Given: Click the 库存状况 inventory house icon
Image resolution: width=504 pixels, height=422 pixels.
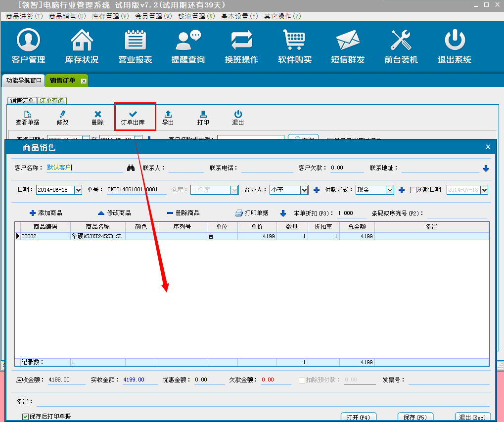Looking at the screenshot, I should point(82,41).
